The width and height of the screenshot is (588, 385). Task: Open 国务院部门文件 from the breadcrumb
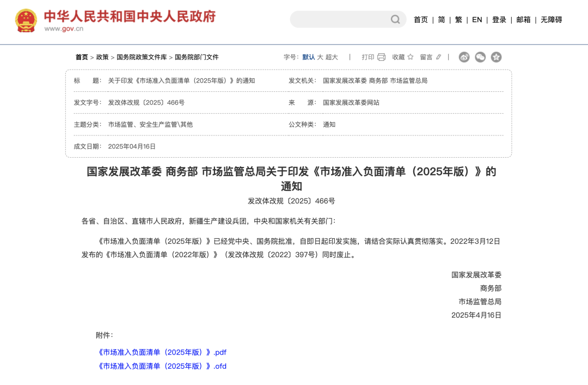[x=197, y=56]
